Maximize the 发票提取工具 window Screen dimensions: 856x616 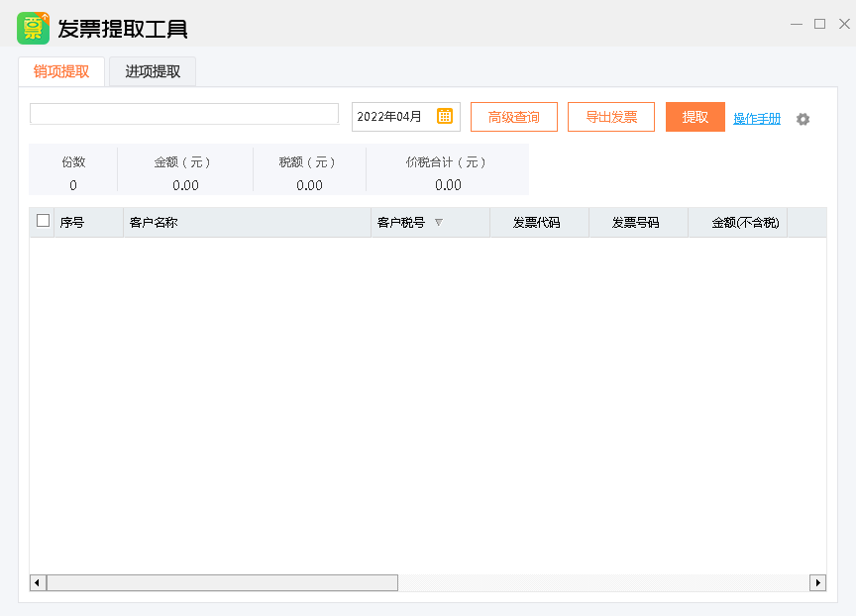819,24
